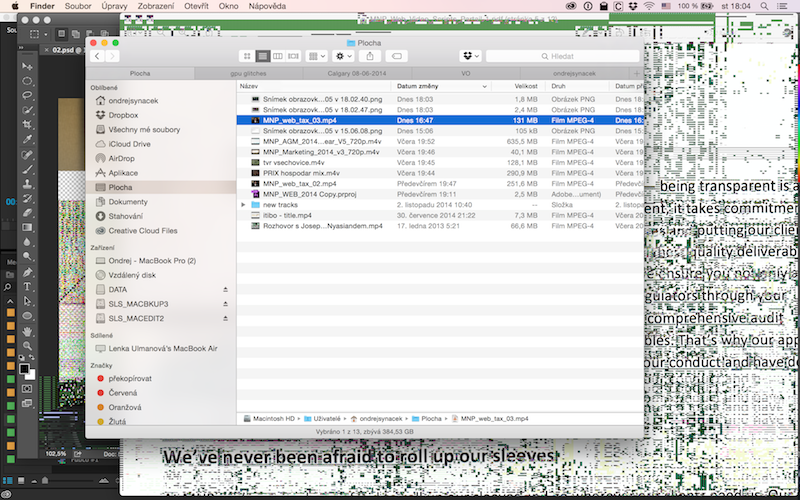
Task: Select the Path Selection tool in Photoshop
Action: [x=27, y=302]
